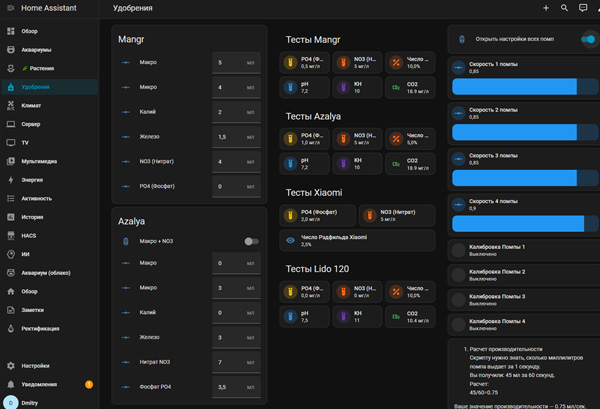Adjust the Скорость 3 помпы slider bar
600x409 pixels.
point(525,178)
